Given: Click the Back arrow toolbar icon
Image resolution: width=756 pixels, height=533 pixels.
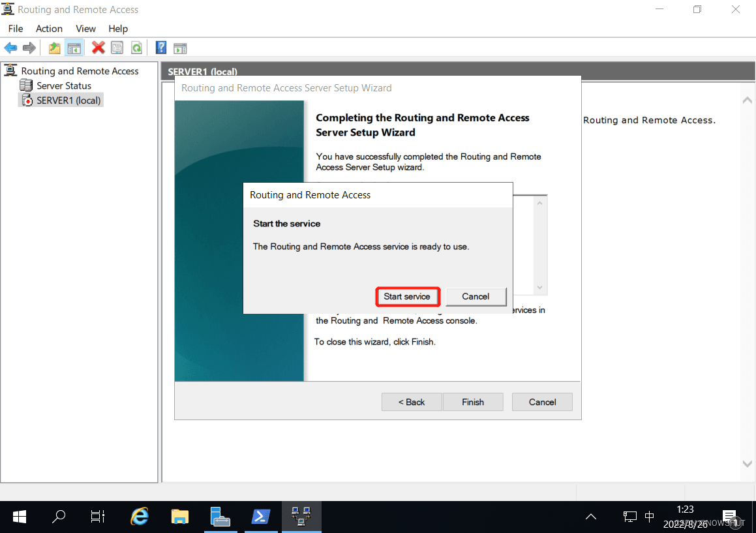Looking at the screenshot, I should (10, 48).
